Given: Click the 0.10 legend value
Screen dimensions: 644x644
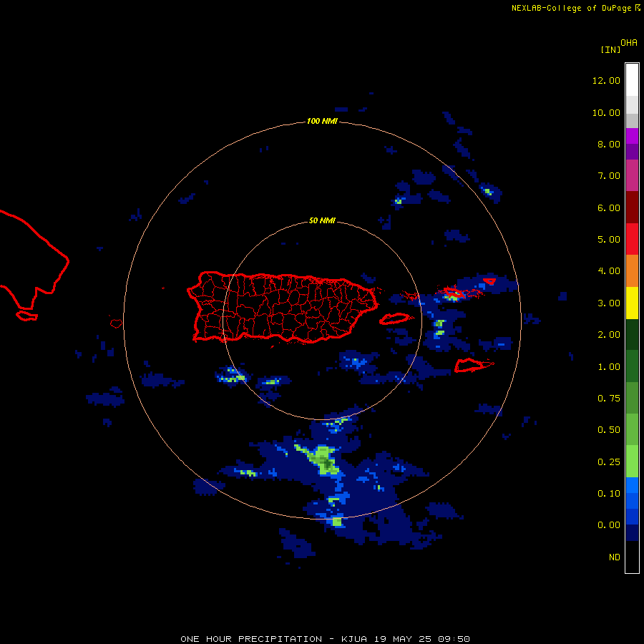Looking at the screenshot, I should 609,494.
